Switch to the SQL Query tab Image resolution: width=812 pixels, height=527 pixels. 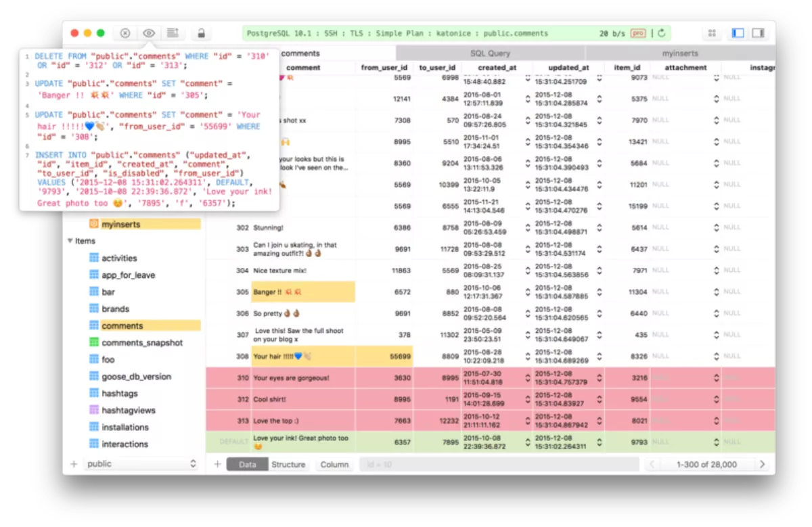[491, 53]
